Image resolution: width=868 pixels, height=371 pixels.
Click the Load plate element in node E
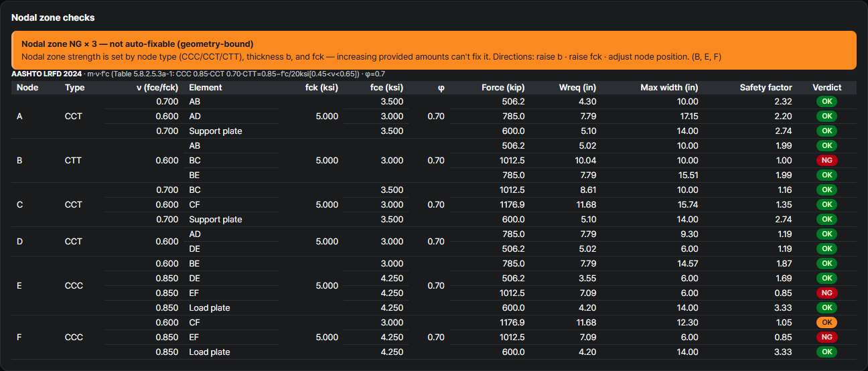(x=210, y=308)
